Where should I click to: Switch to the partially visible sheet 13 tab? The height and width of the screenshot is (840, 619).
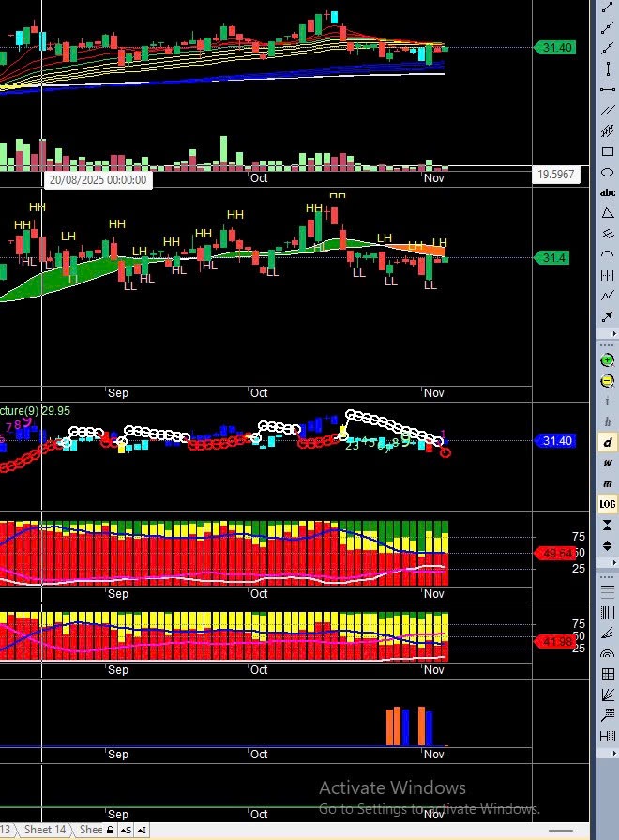pos(6,830)
